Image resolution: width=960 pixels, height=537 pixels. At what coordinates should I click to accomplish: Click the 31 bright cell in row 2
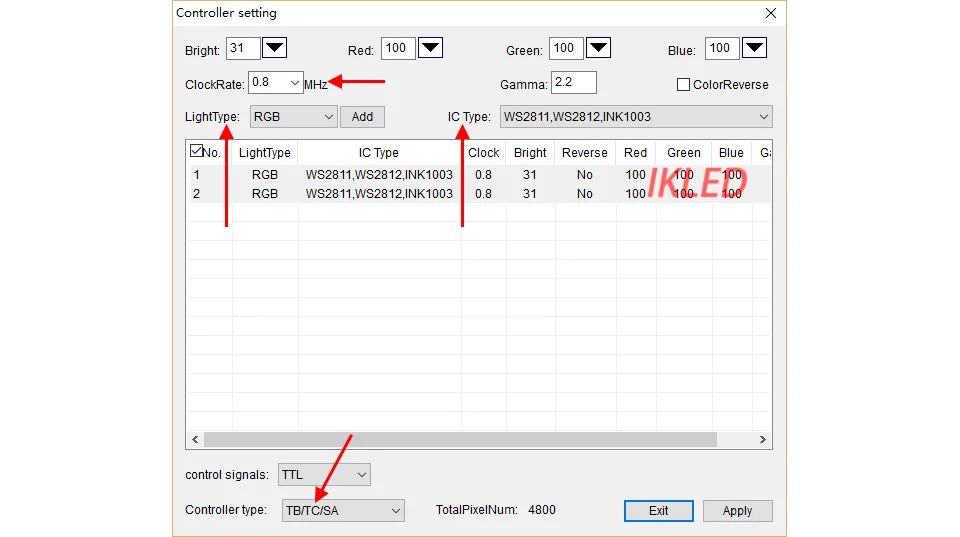[x=530, y=194]
